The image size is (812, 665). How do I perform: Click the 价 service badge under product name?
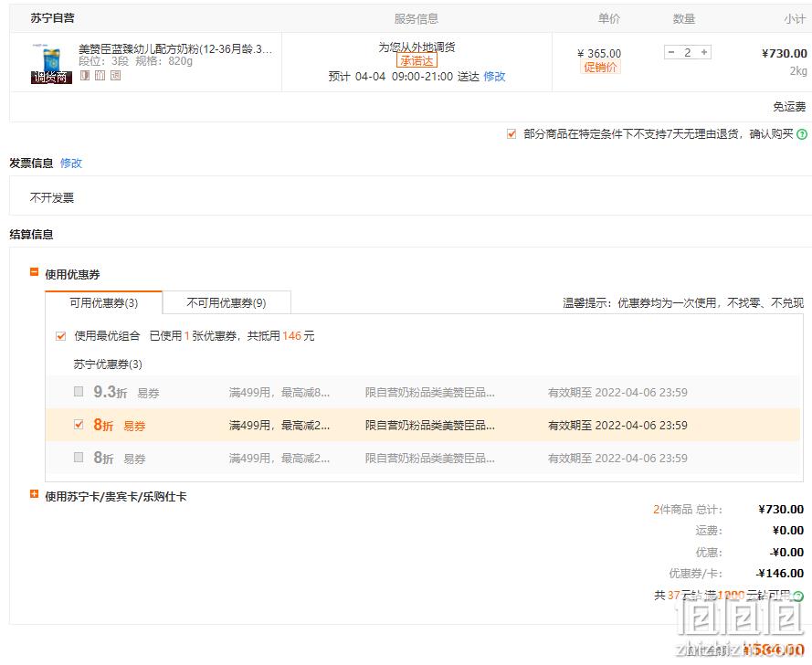pos(100,76)
